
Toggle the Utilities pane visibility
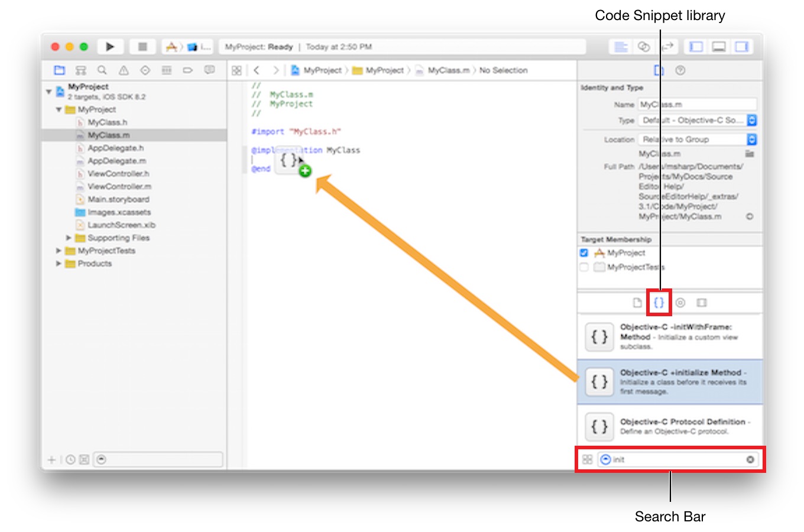741,47
